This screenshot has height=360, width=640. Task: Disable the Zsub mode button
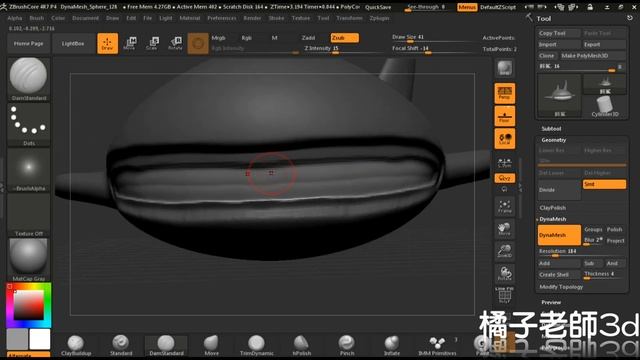[344, 38]
